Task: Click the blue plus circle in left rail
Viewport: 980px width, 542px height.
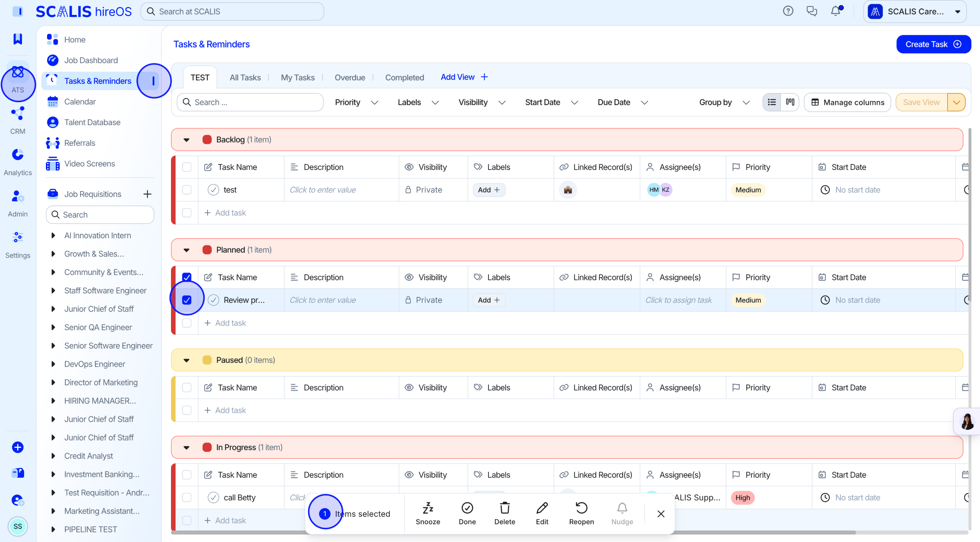Action: tap(18, 447)
